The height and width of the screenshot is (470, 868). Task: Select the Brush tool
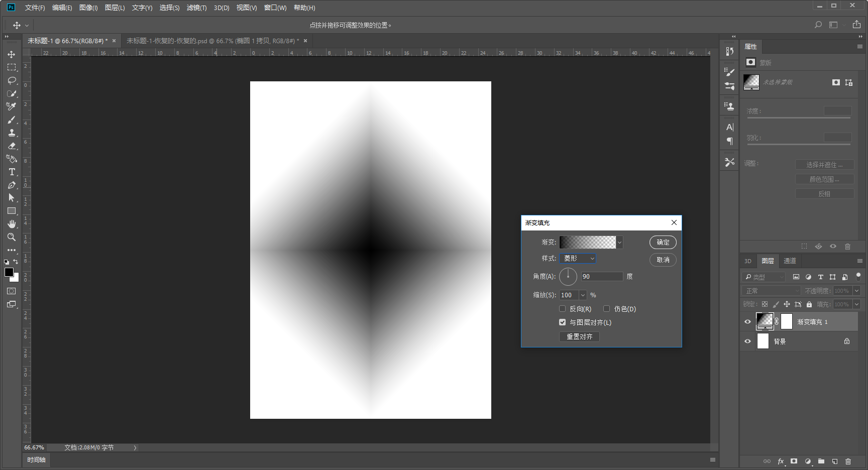click(x=12, y=120)
